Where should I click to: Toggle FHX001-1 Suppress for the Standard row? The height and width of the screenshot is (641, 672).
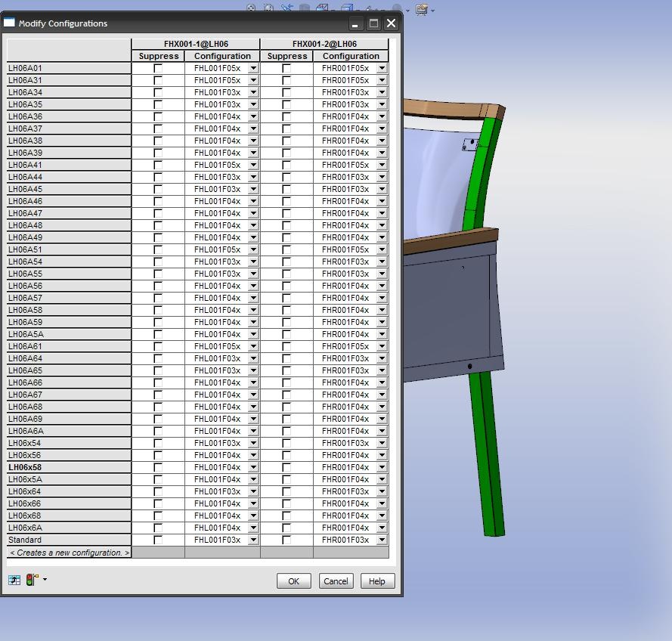click(158, 540)
